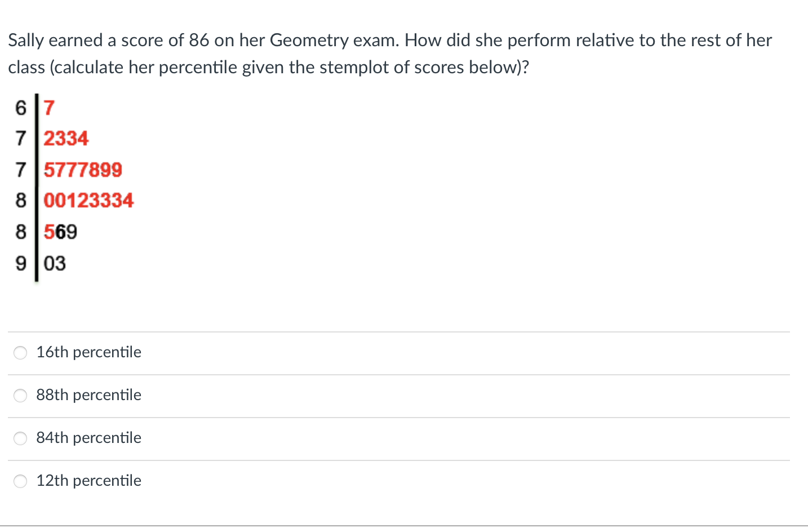Image resolution: width=808 pixels, height=532 pixels.
Task: Click the "16th percentile" answer label
Action: click(x=88, y=352)
